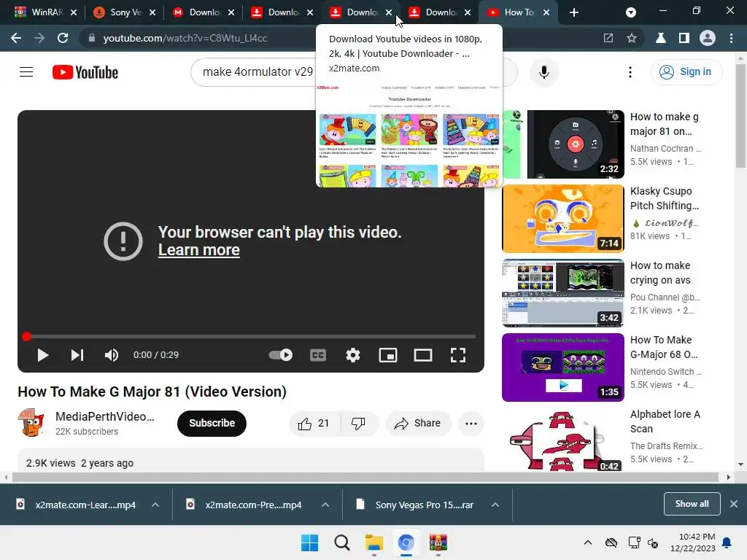Open the Klasky Csupo Pitch Shifting thumbnail
The width and height of the screenshot is (747, 560).
[x=563, y=219]
